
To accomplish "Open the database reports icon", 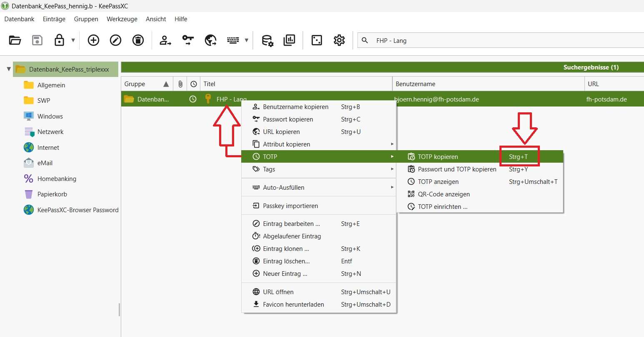I will coord(289,40).
